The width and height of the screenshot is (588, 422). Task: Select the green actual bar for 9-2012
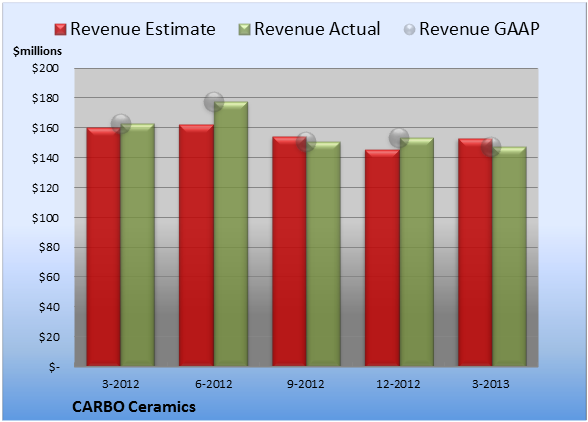(x=323, y=254)
